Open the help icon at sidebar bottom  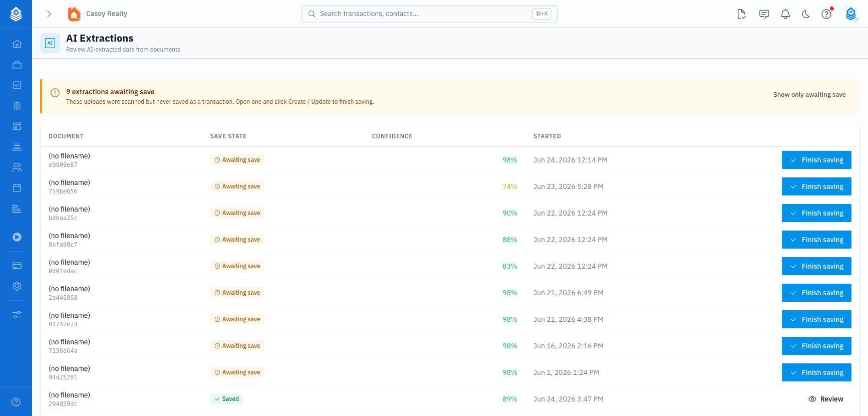pyautogui.click(x=16, y=402)
